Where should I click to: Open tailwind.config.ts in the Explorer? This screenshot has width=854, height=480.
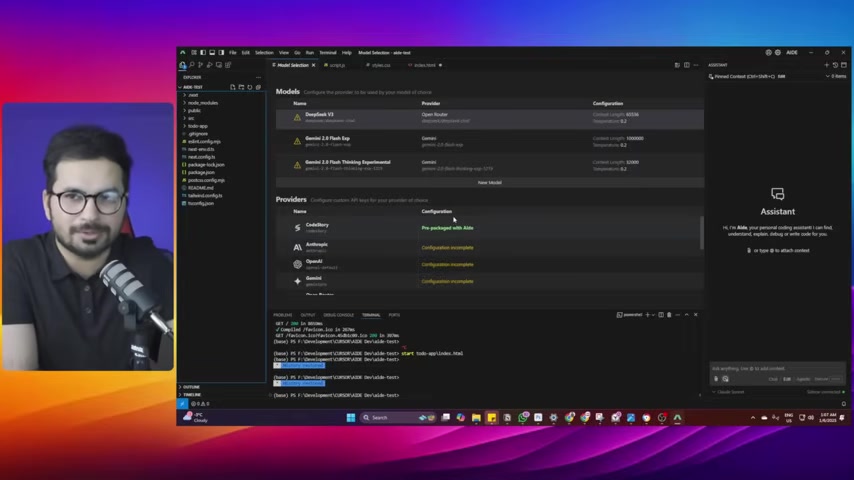click(205, 195)
